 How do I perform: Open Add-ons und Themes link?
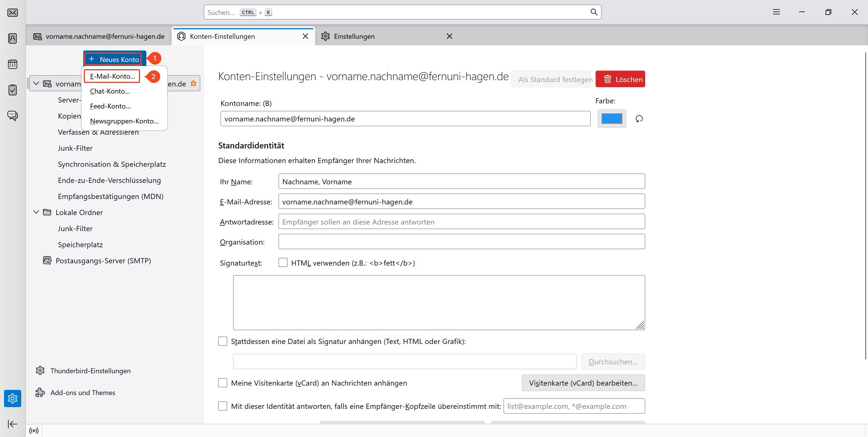(x=83, y=392)
